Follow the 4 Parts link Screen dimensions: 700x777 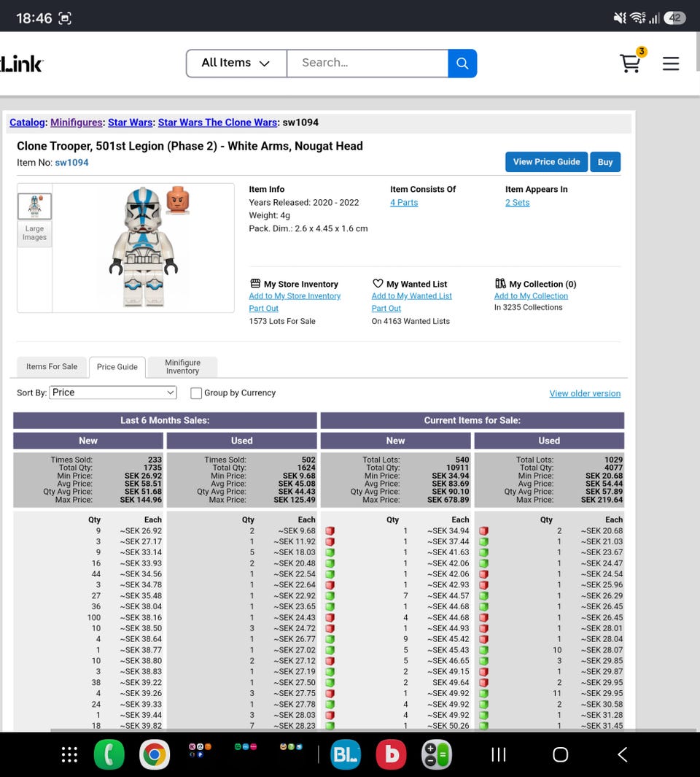(x=404, y=202)
